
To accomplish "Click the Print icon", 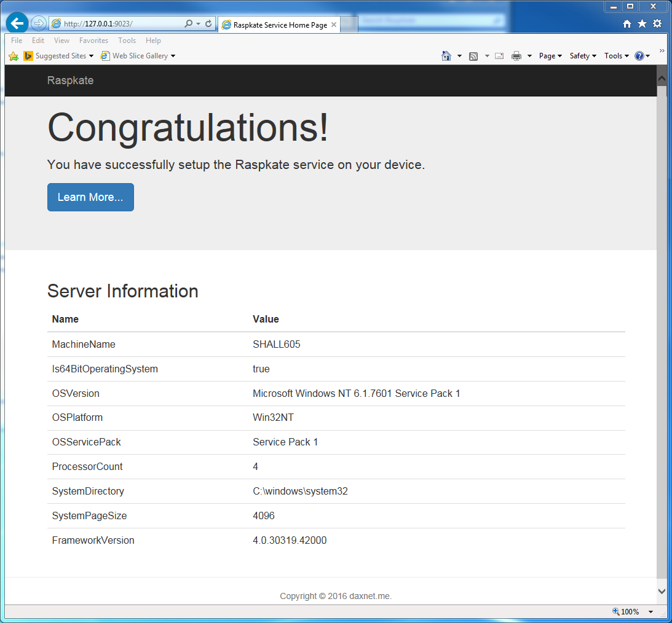I will tap(516, 56).
